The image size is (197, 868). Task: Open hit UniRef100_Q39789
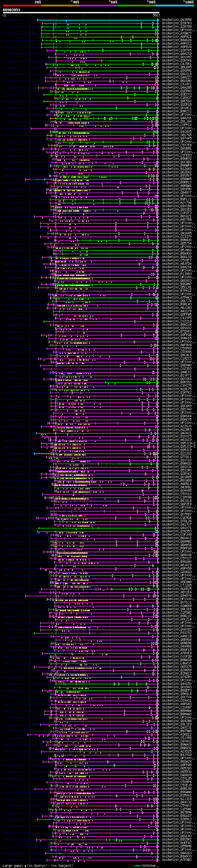pyautogui.click(x=177, y=26)
